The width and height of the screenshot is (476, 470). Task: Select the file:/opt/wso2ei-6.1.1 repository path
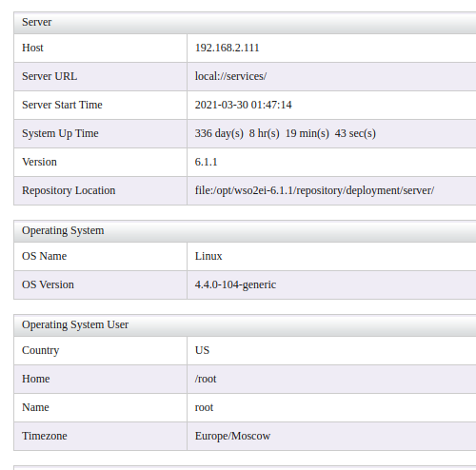314,190
